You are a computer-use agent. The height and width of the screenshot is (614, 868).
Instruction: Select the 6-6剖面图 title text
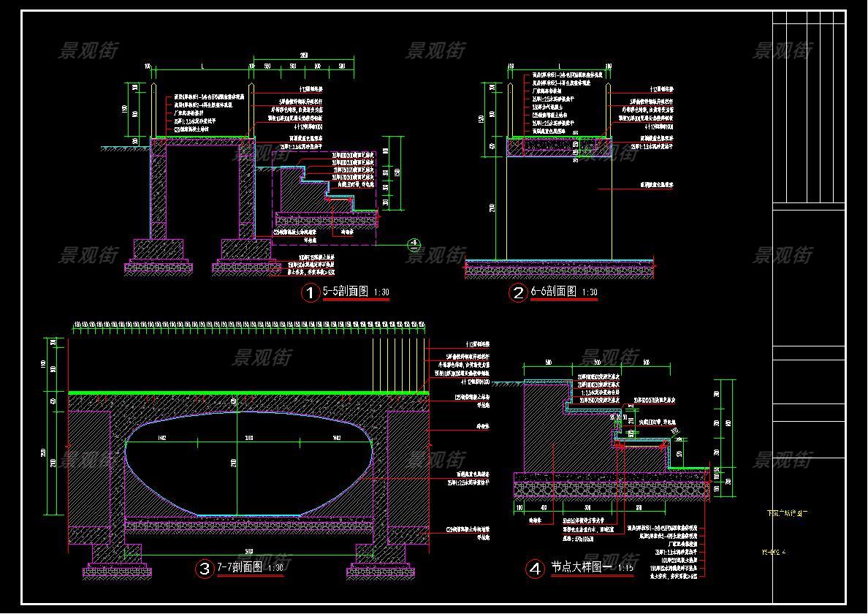coord(553,292)
